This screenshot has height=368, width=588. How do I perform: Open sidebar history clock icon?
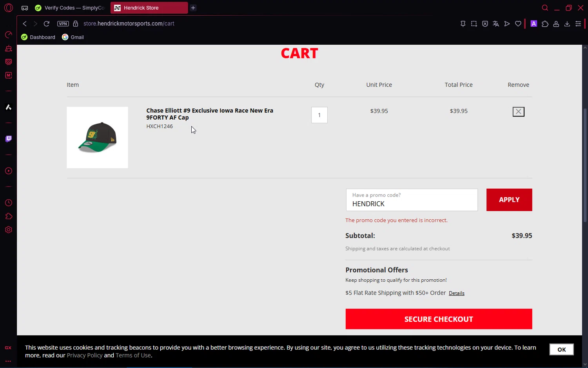pos(9,203)
